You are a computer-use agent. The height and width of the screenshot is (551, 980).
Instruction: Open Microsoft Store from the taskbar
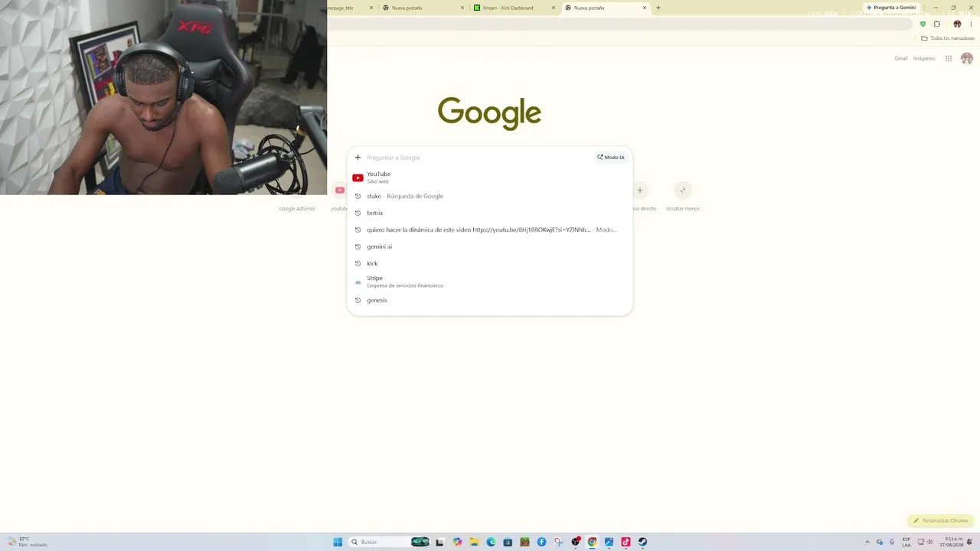click(508, 542)
